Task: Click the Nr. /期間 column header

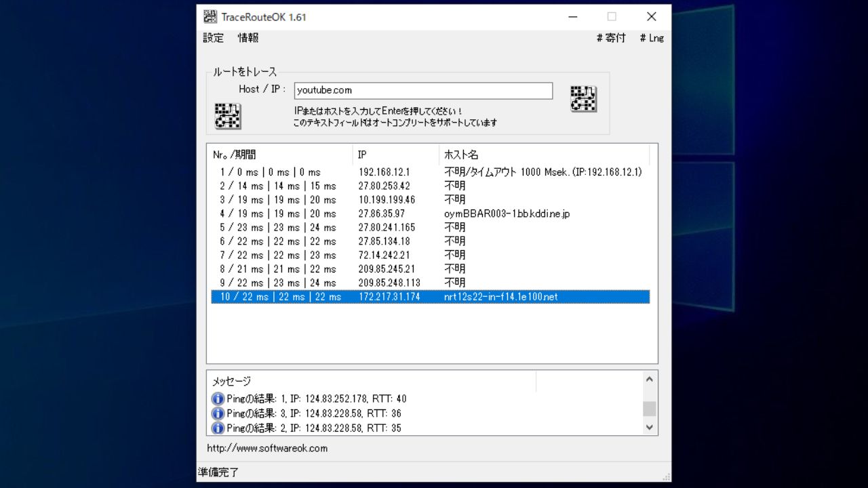Action: (x=281, y=155)
